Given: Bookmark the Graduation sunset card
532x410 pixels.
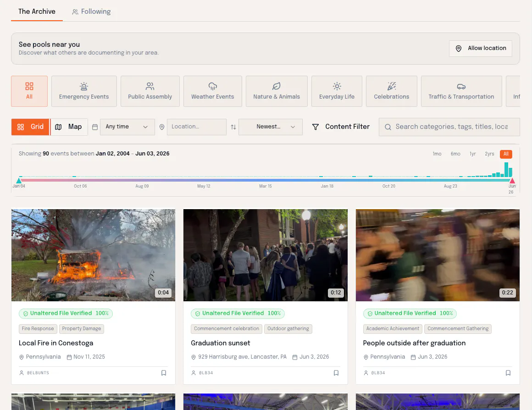Looking at the screenshot, I should [x=336, y=373].
